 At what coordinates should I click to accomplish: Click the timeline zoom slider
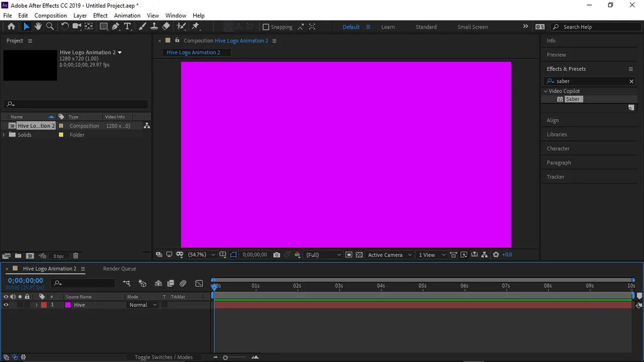225,357
